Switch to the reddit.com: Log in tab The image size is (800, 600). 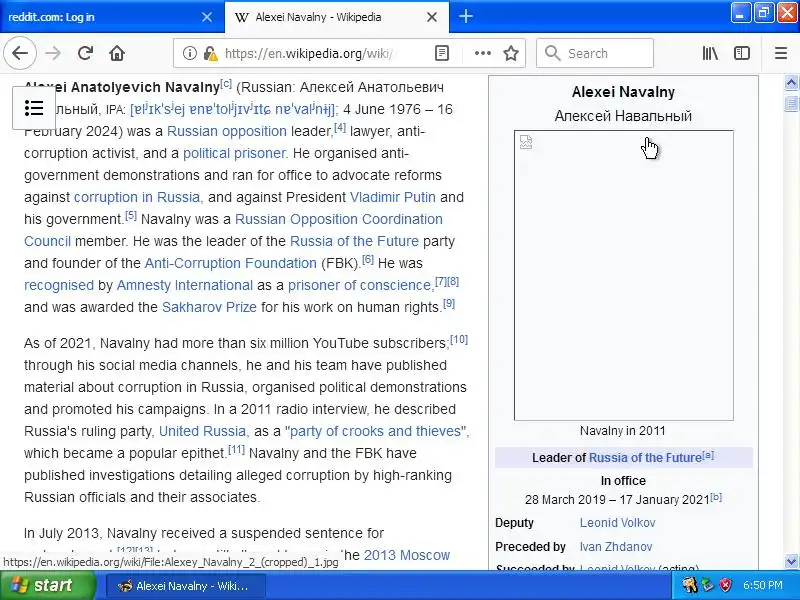point(112,17)
